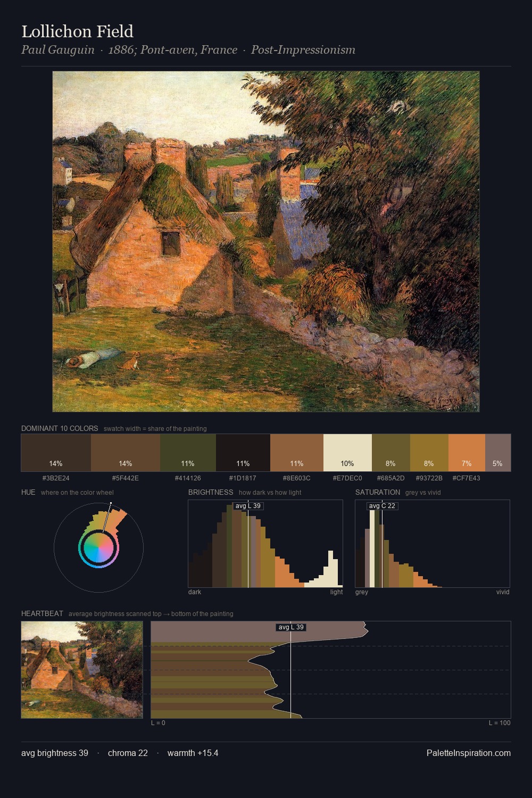
Task: Click the 'avg C 22' saturation label
Action: coord(382,506)
